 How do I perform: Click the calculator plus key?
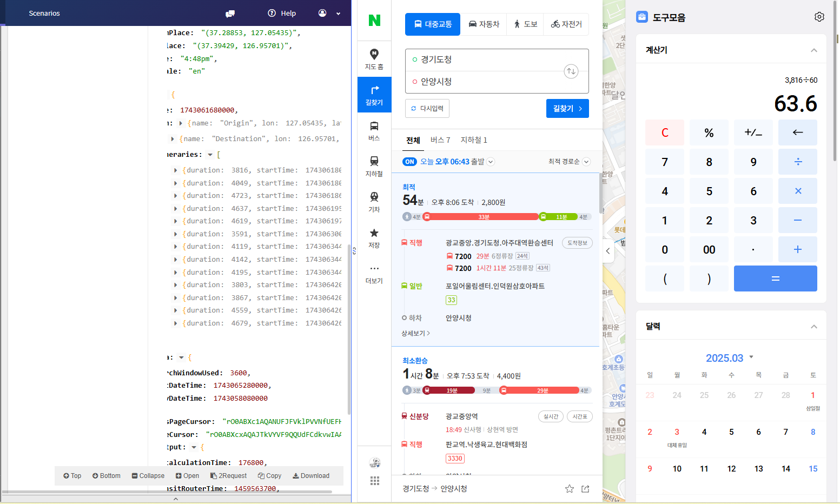(797, 249)
